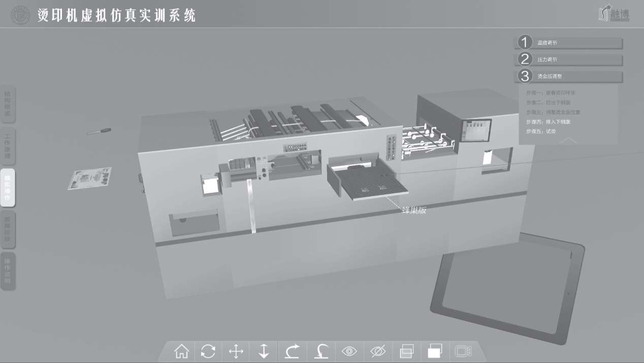Viewport: 644px width, 363px height.
Task: Click the crossed-out eye hide icon
Action: [x=378, y=351]
